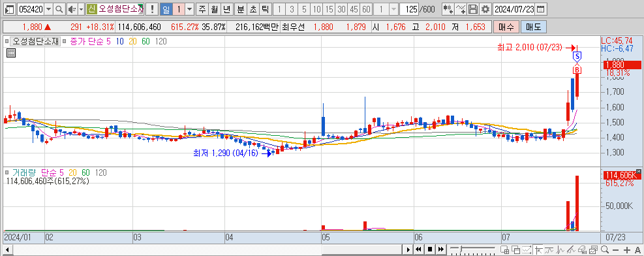Click the data table grid icon on chart
Screen dimensions: 644x256
pos(11,53)
